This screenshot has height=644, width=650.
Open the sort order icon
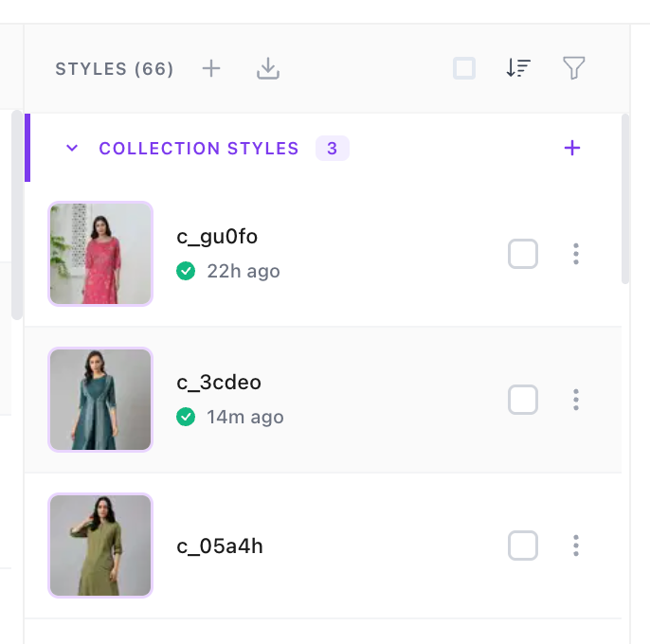pos(518,68)
